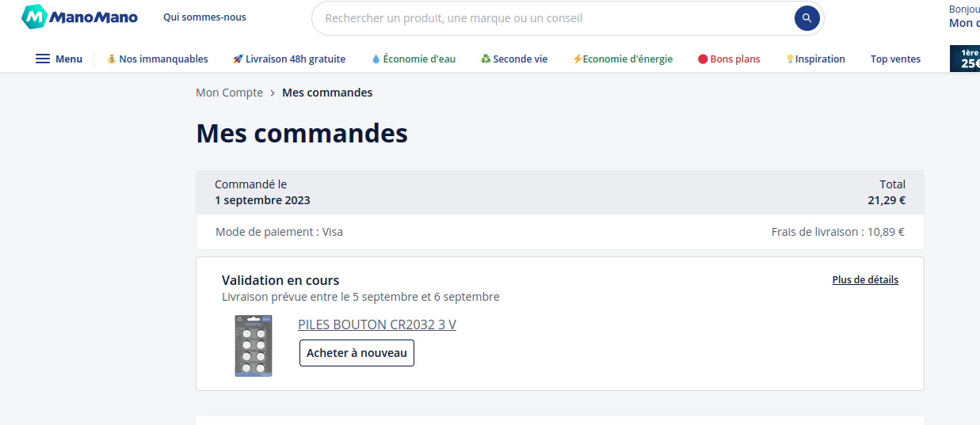
Task: Click the ManoMano logo
Action: [x=79, y=17]
